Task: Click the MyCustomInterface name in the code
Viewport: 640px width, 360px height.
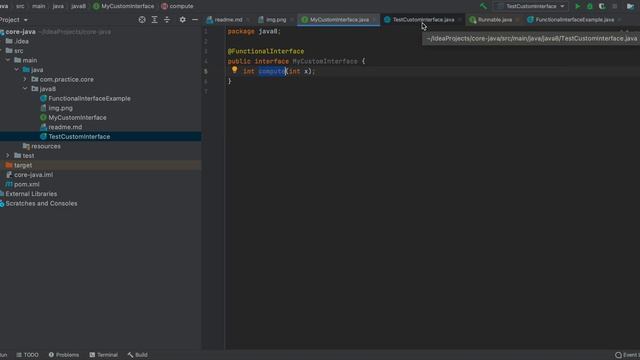Action: coord(325,61)
